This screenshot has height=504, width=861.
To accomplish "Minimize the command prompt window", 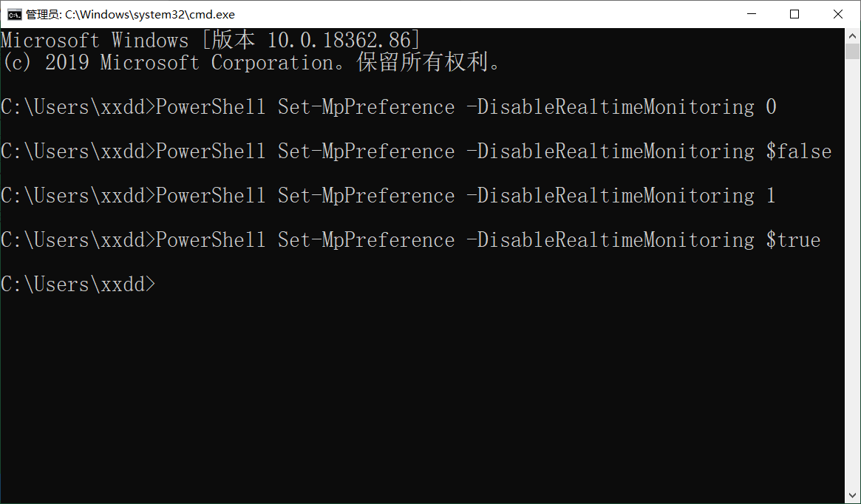I will point(752,14).
